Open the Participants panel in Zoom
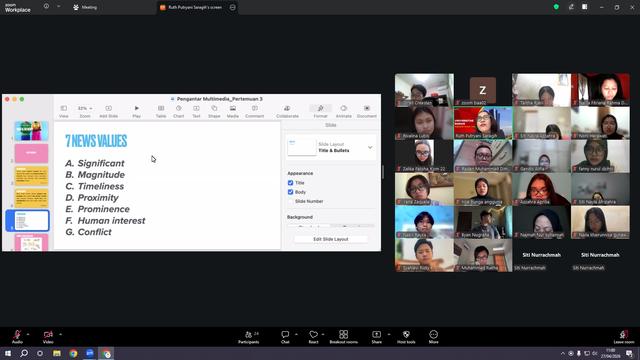Screen dimensions: 640x360 [249, 337]
